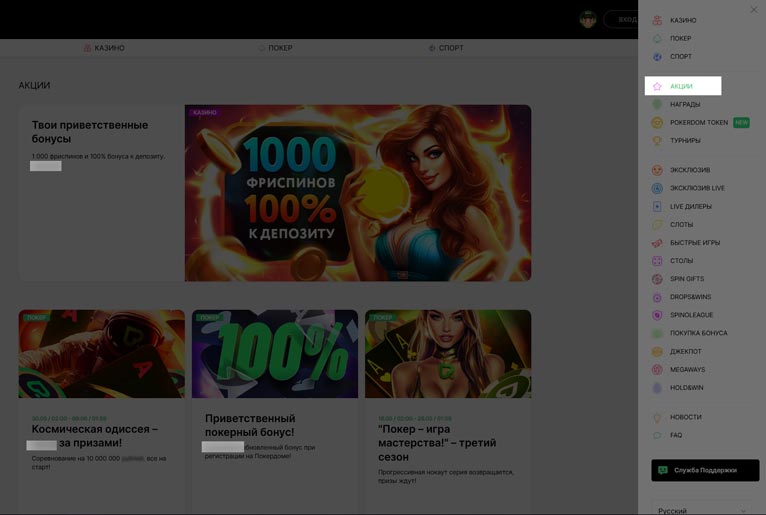
Task: Click the Spin Gifts icon
Action: [x=657, y=279]
